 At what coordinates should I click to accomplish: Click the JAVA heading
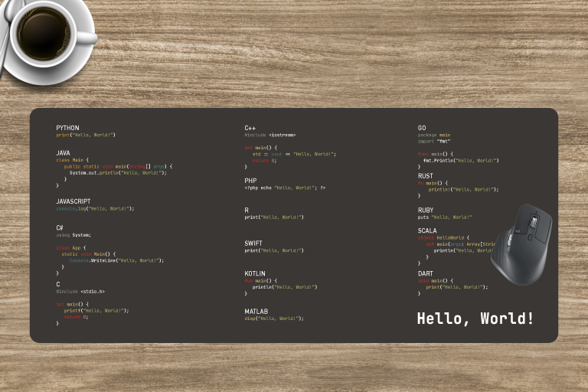[x=63, y=153]
